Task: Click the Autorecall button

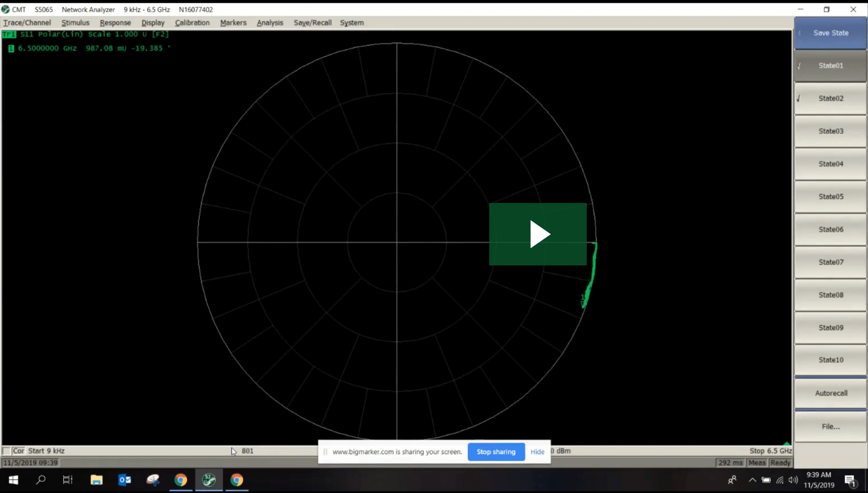Action: click(830, 393)
